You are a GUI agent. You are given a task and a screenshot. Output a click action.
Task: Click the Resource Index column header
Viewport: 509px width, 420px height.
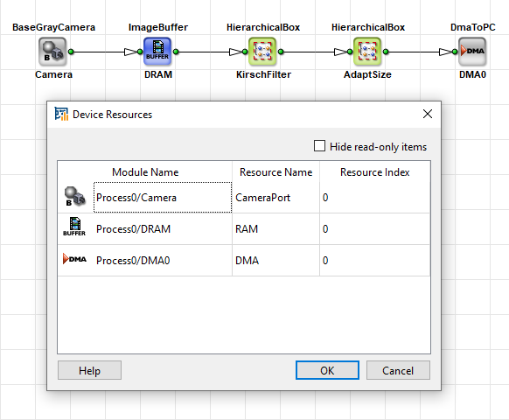[374, 171]
